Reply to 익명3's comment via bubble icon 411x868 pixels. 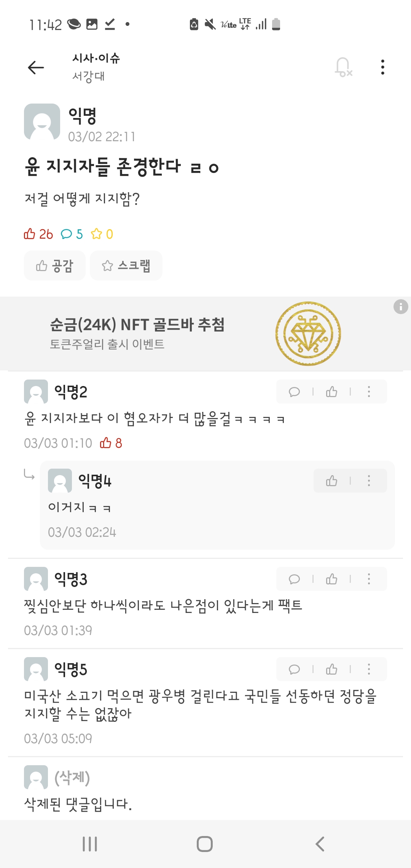(x=295, y=579)
